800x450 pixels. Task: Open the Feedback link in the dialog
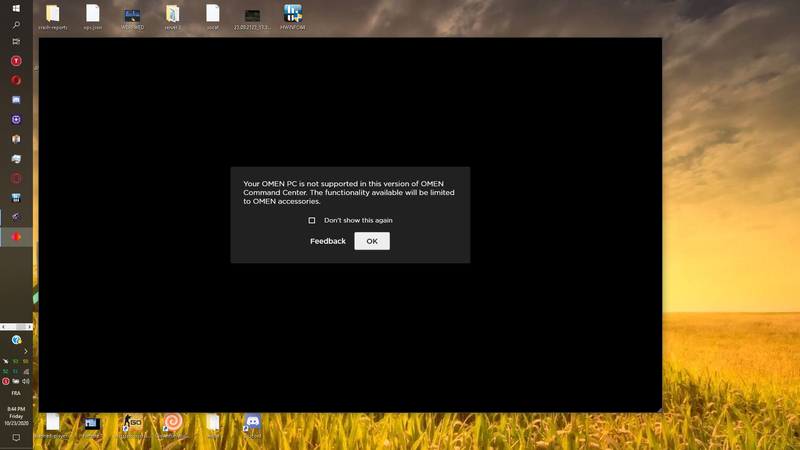(x=328, y=241)
